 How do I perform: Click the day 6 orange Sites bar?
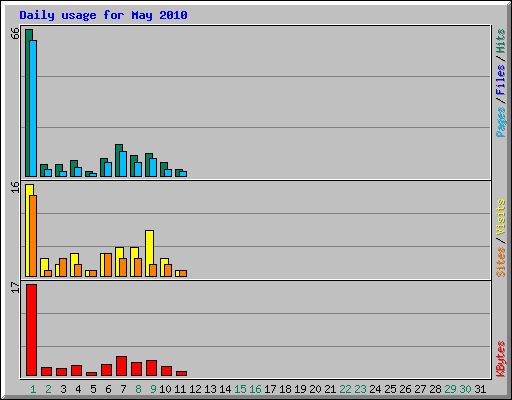[108, 265]
